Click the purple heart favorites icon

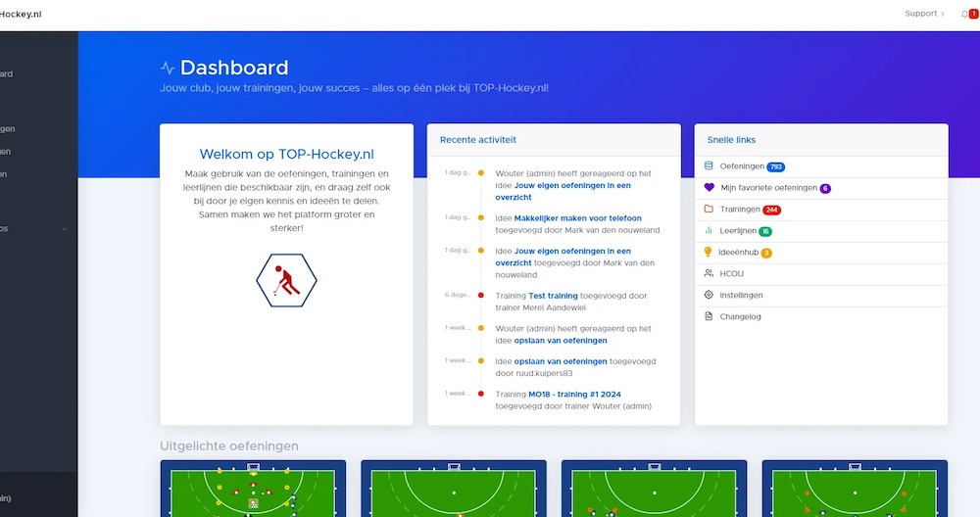(710, 187)
